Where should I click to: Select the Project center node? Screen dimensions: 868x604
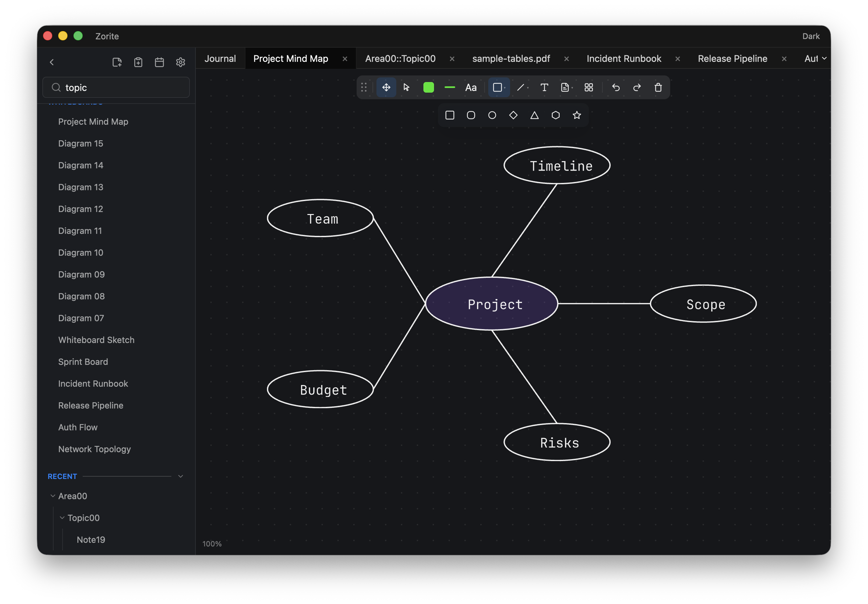pos(492,304)
